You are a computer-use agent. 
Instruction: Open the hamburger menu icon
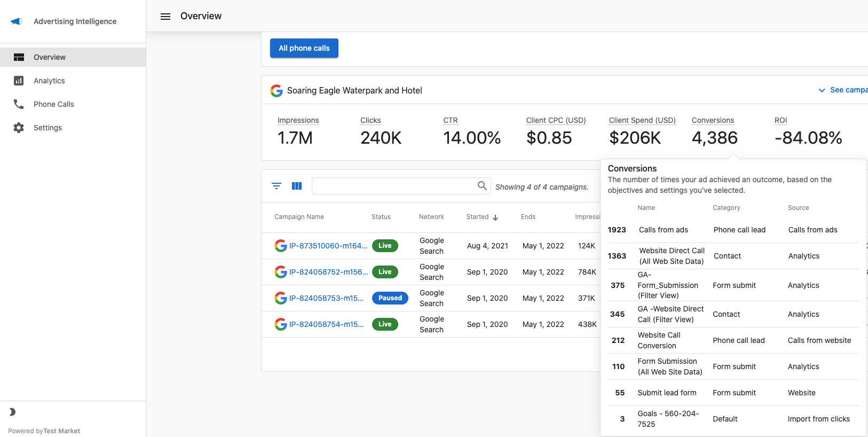pos(165,17)
